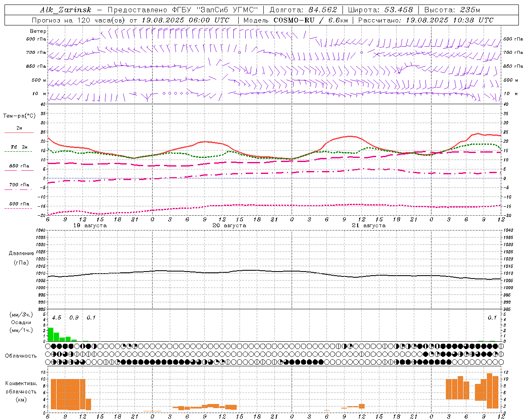Viewport: 525px width, 420px height.
Task: Click the Осадки precipitation label
Action: 21,322
